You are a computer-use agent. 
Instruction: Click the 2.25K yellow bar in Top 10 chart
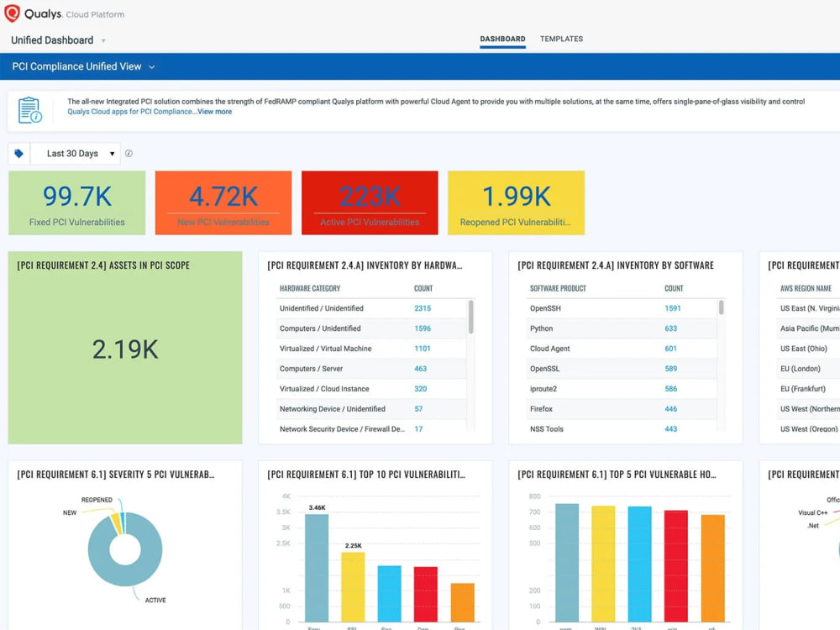(353, 587)
